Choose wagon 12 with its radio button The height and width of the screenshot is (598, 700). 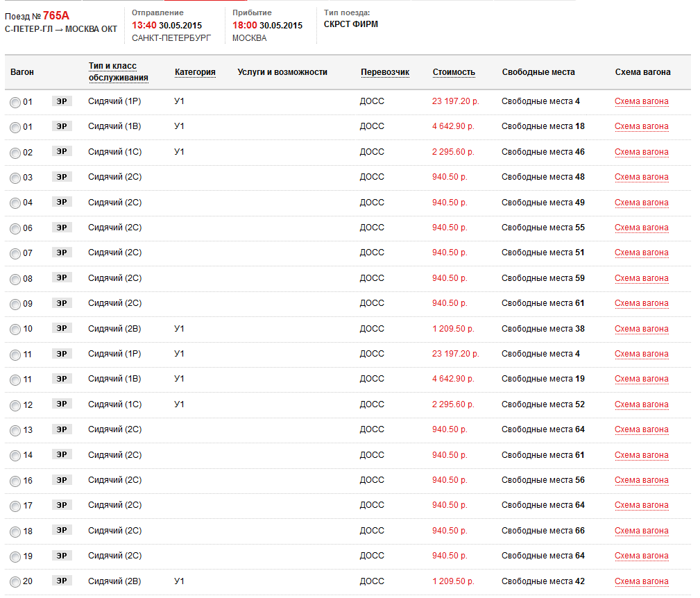15,406
